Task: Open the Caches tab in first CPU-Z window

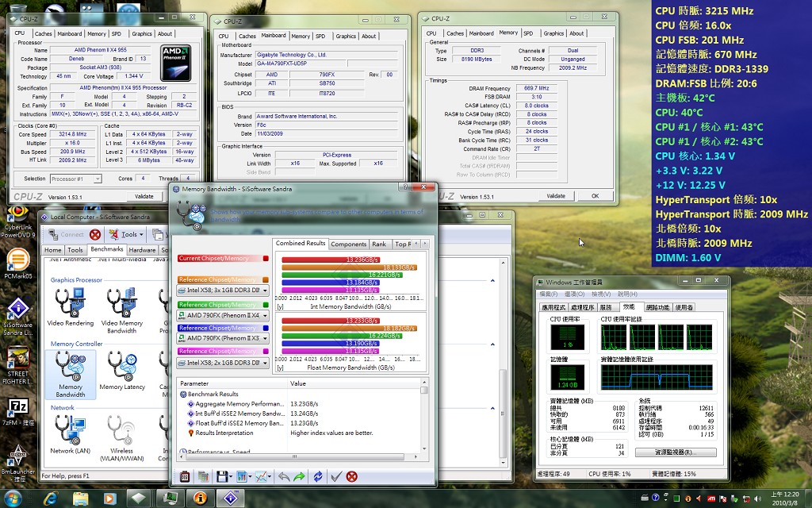Action: coord(44,33)
